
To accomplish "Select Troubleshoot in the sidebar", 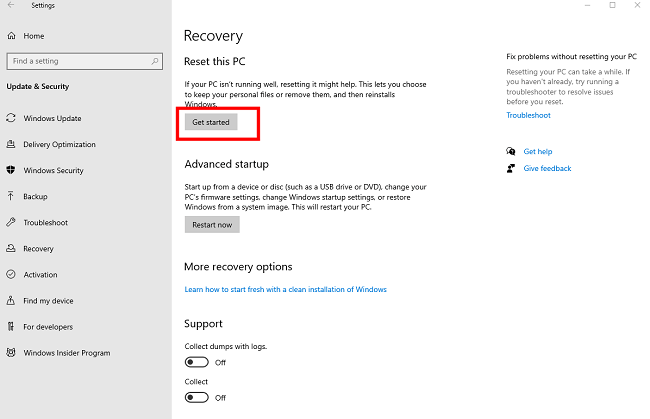I will tap(46, 223).
